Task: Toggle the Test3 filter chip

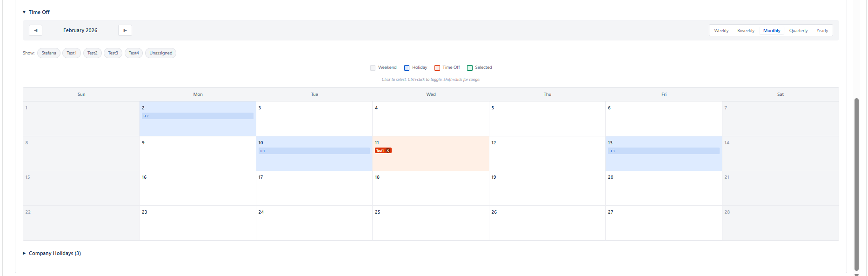Action: pos(113,53)
